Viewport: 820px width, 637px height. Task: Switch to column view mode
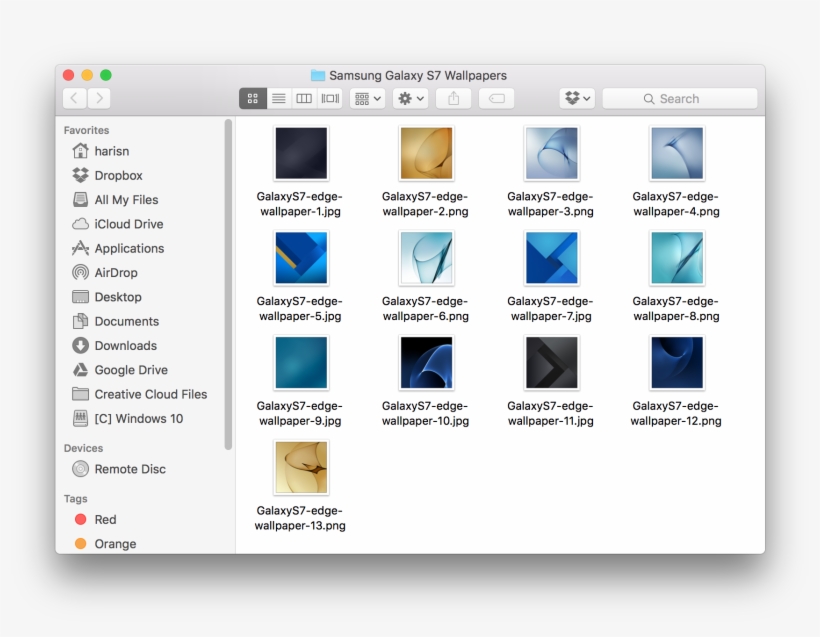coord(304,98)
